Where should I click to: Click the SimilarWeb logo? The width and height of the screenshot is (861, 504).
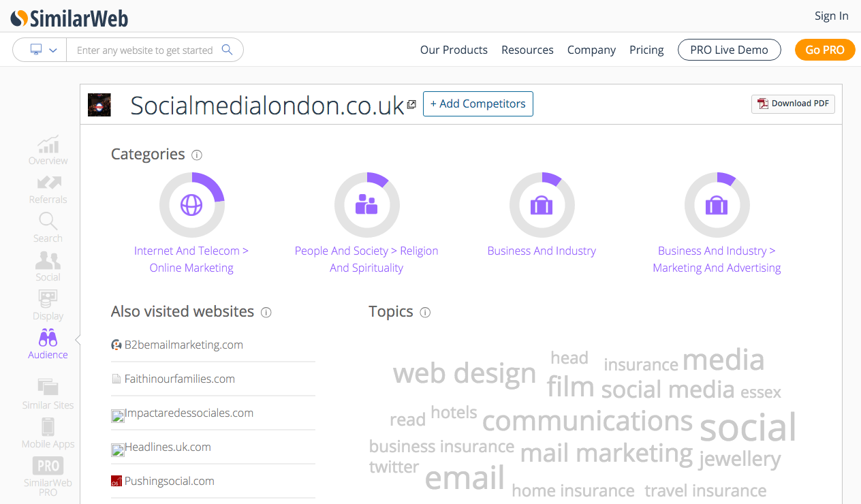(x=69, y=18)
